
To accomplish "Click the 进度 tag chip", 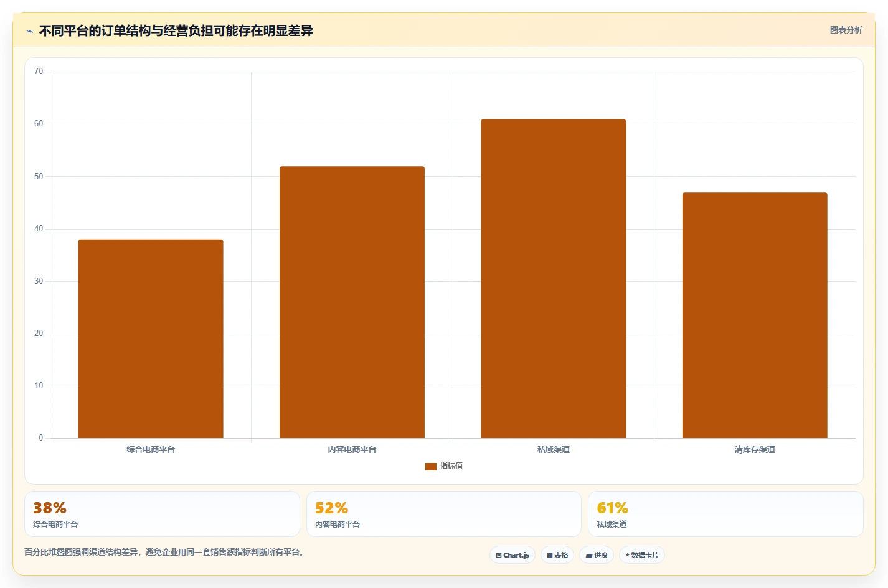I will [x=597, y=555].
